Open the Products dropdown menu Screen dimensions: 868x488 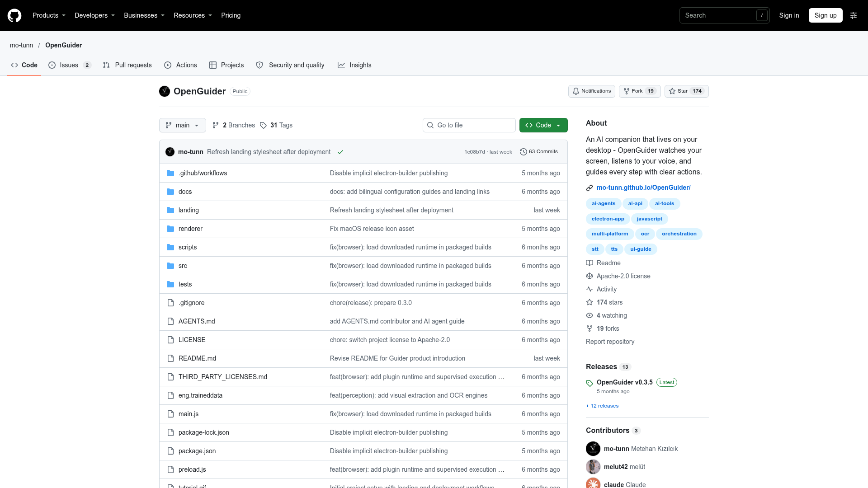point(49,15)
